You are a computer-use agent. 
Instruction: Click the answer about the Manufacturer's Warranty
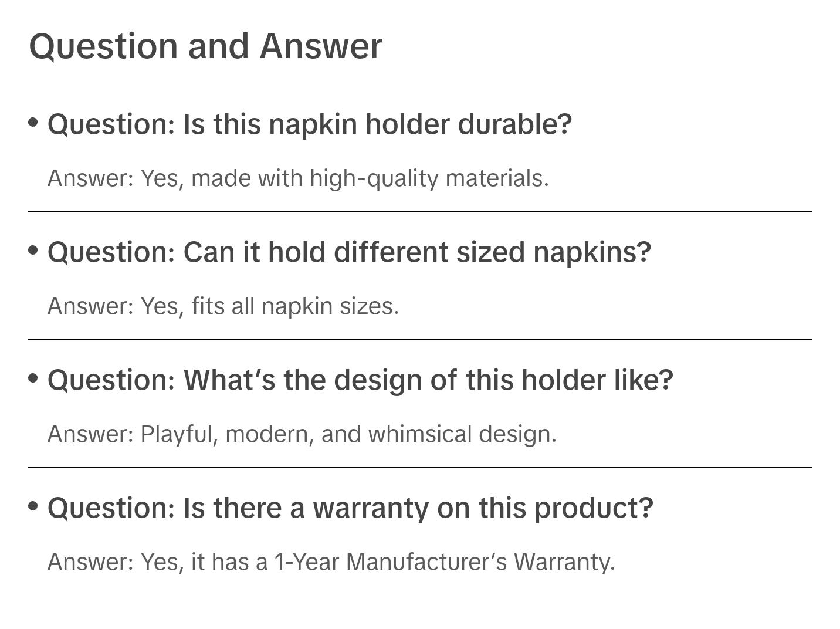(x=331, y=562)
